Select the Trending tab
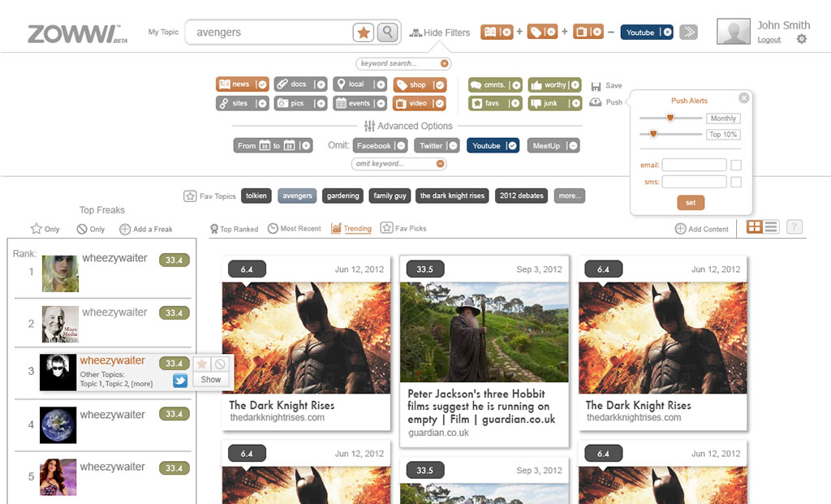 coord(351,228)
